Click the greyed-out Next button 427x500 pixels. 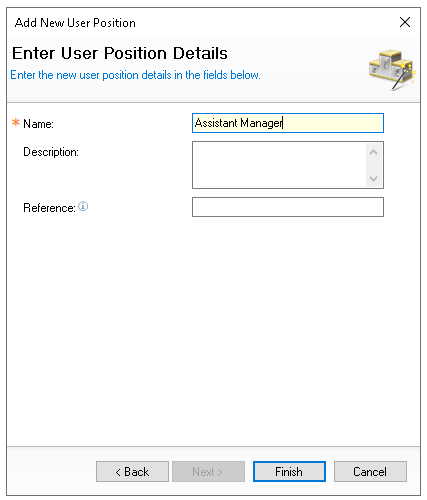click(x=208, y=472)
